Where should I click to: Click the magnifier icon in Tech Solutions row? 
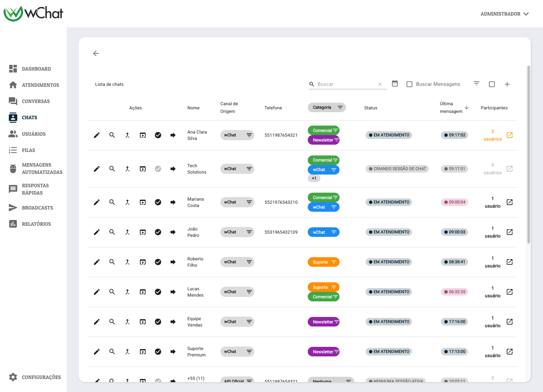pyautogui.click(x=112, y=169)
